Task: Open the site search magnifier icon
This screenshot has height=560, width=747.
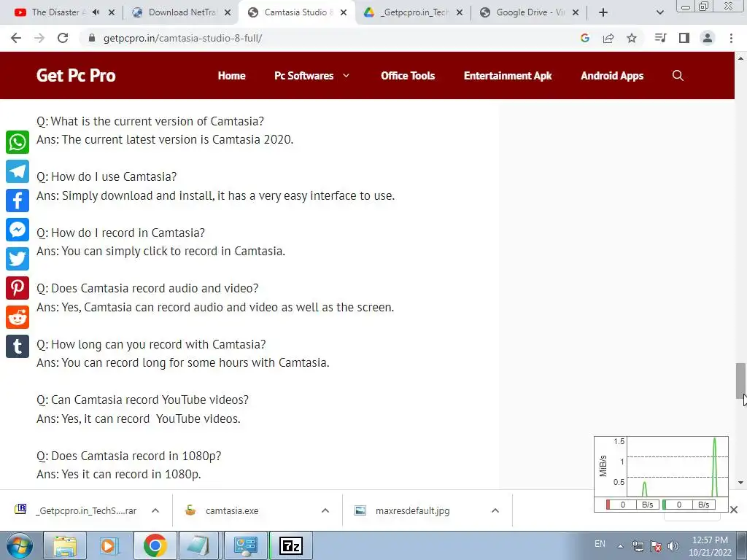Action: pos(678,76)
